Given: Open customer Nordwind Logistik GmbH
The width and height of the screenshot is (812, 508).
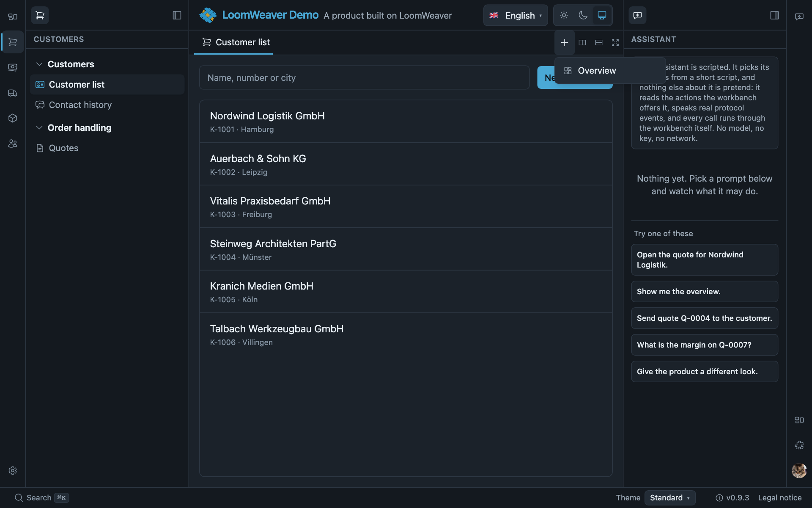Looking at the screenshot, I should (406, 121).
